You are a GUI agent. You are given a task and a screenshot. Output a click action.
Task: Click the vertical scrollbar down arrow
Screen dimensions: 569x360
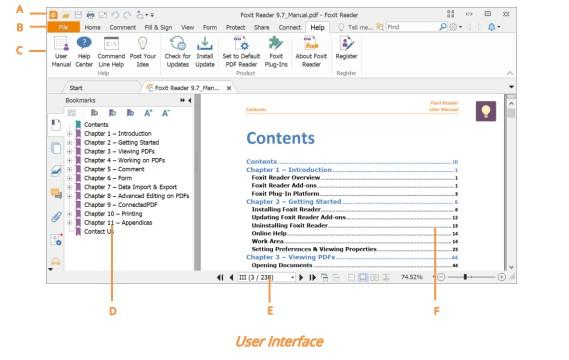[x=511, y=267]
